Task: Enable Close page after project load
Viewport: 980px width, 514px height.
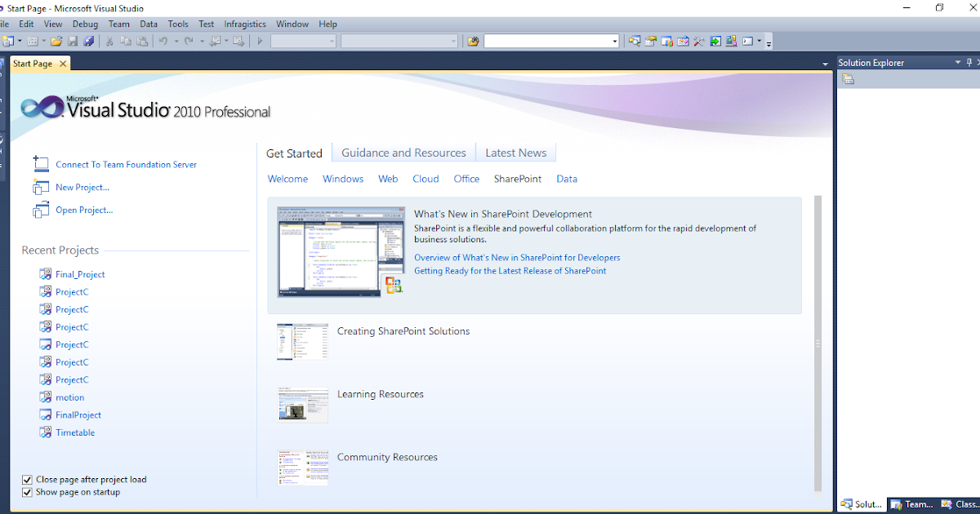Action: point(27,480)
